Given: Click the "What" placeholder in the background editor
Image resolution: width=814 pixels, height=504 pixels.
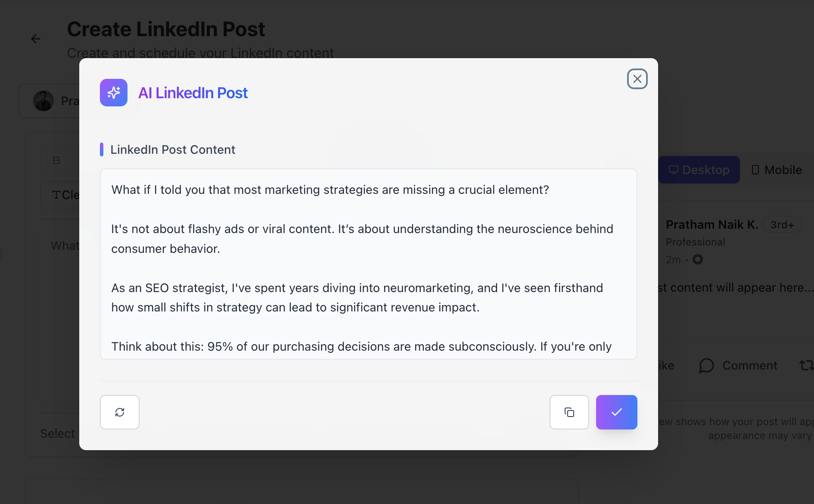Looking at the screenshot, I should [x=65, y=246].
